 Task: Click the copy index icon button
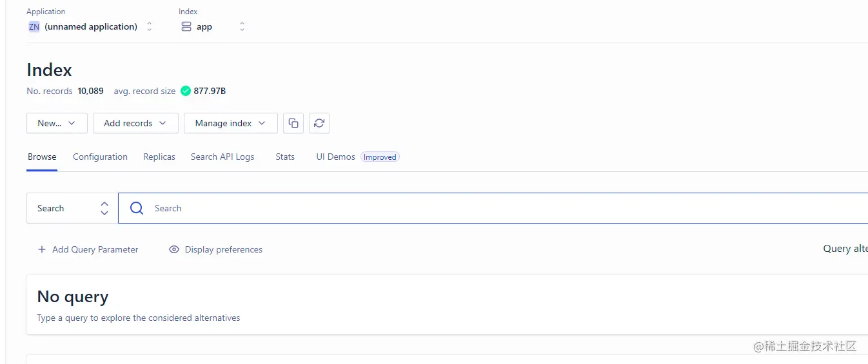[x=293, y=123]
